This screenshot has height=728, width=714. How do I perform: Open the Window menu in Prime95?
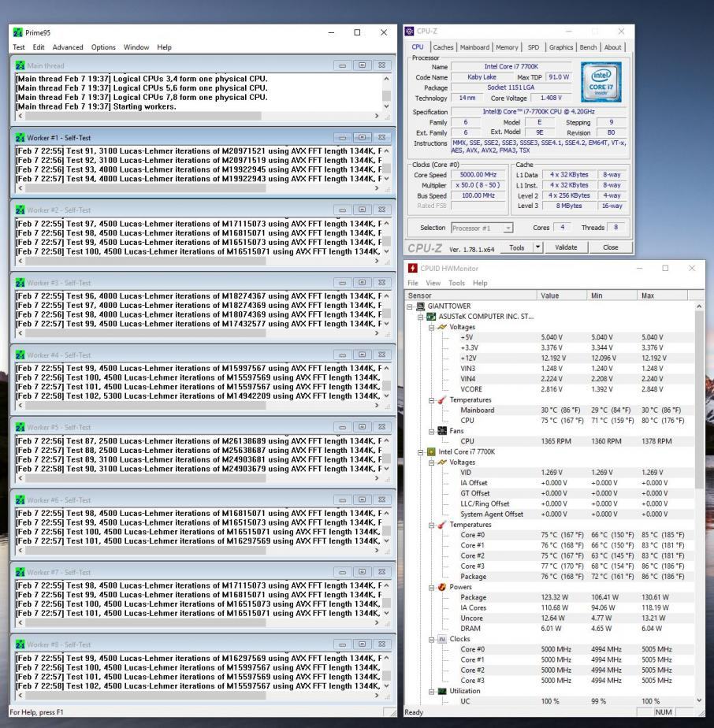click(136, 47)
